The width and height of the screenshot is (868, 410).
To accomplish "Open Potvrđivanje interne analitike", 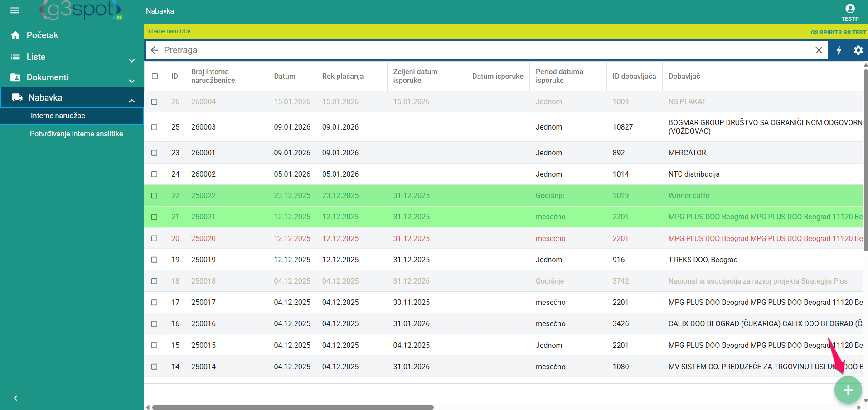I will [x=76, y=134].
